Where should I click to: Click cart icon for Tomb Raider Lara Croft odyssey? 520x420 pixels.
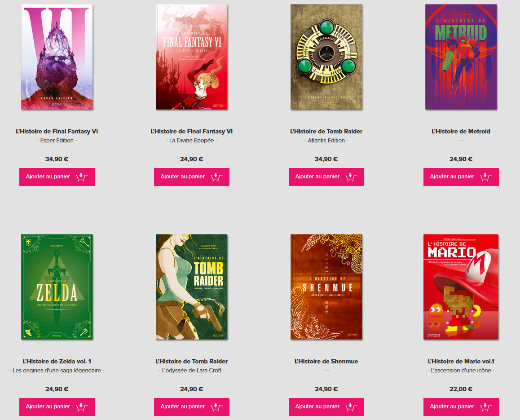(216, 407)
